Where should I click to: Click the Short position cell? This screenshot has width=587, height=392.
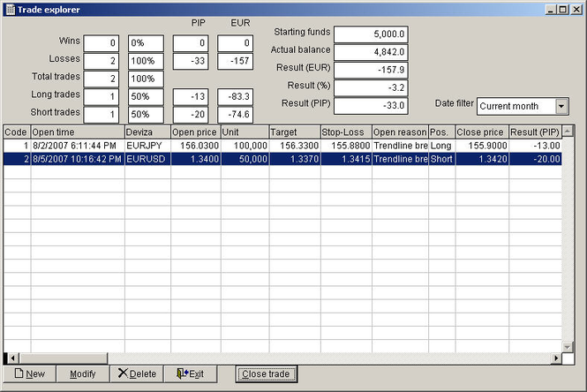pyautogui.click(x=441, y=159)
